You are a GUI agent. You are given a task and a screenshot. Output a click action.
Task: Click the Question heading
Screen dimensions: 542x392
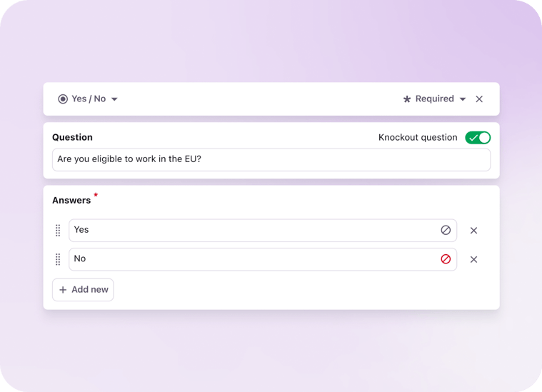[x=72, y=138]
